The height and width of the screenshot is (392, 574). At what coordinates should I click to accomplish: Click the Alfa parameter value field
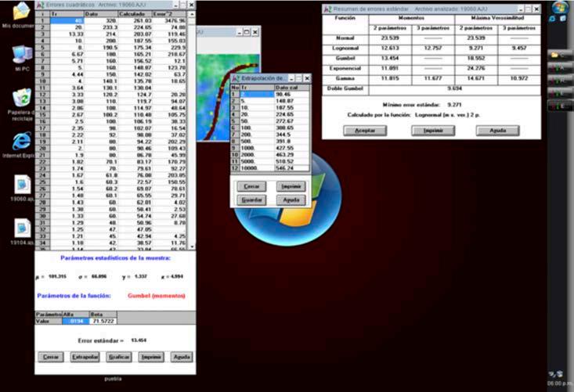coord(76,321)
